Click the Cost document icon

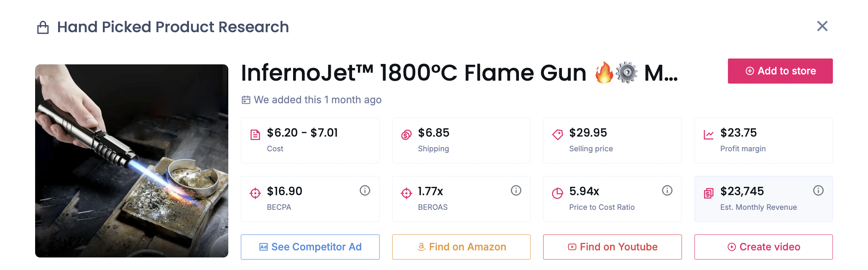pos(255,134)
